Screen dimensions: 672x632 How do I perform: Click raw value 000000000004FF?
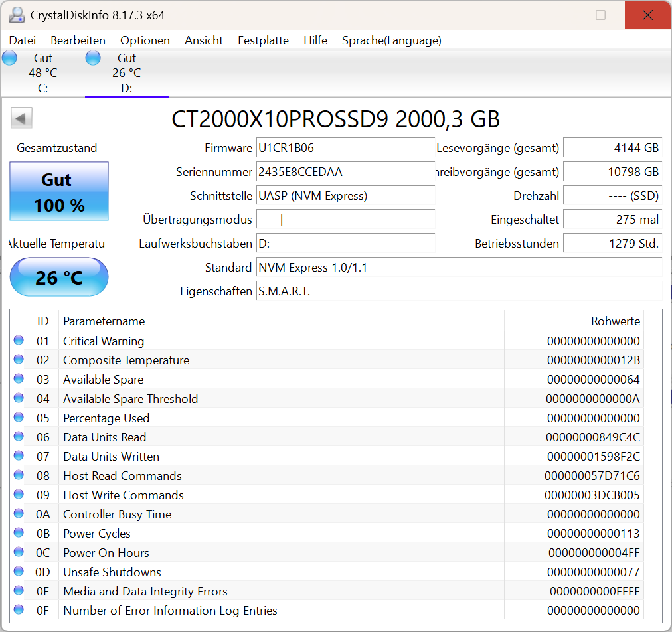[x=594, y=553]
